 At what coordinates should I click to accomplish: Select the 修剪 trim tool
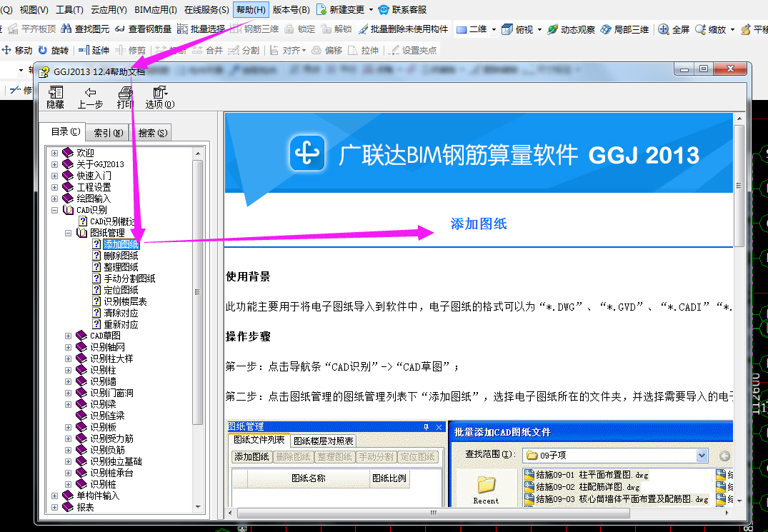[131, 50]
